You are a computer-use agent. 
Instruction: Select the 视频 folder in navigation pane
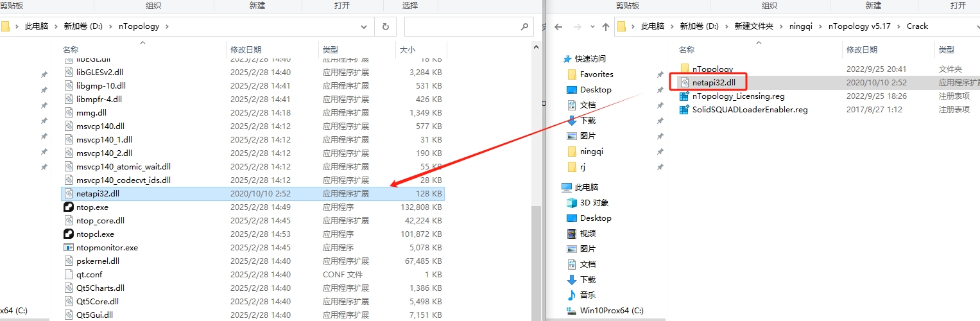pyautogui.click(x=587, y=234)
